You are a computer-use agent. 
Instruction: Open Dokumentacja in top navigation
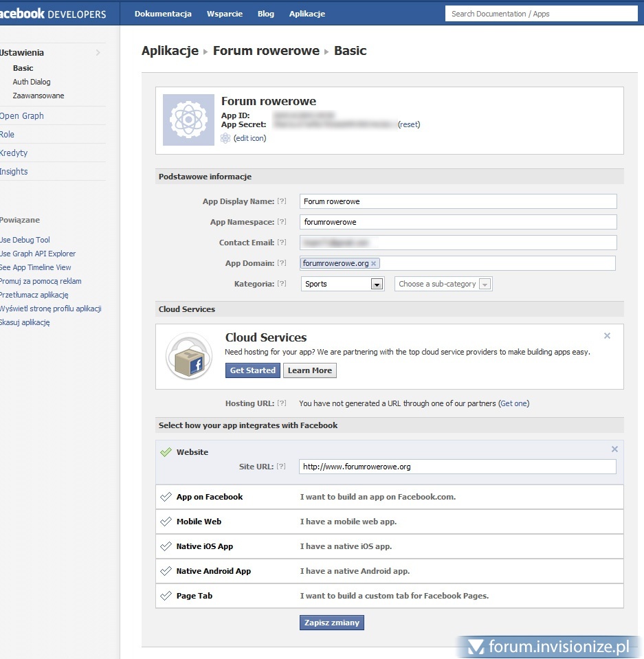point(163,14)
